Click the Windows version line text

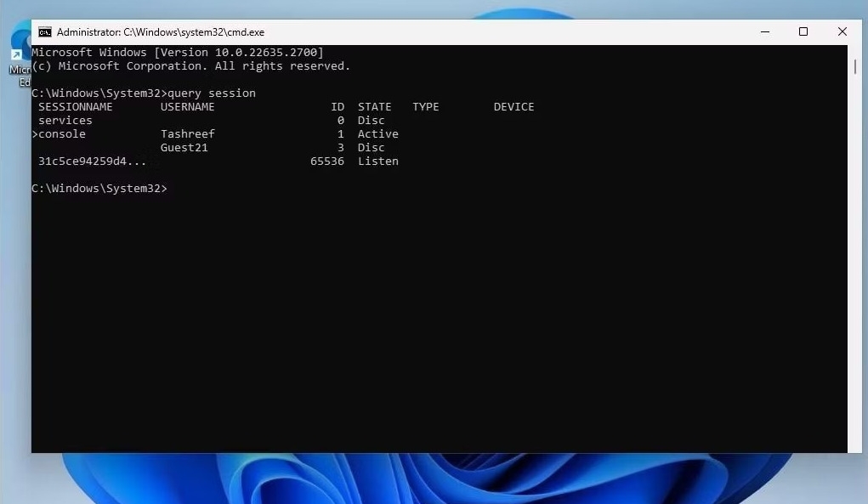tap(178, 53)
